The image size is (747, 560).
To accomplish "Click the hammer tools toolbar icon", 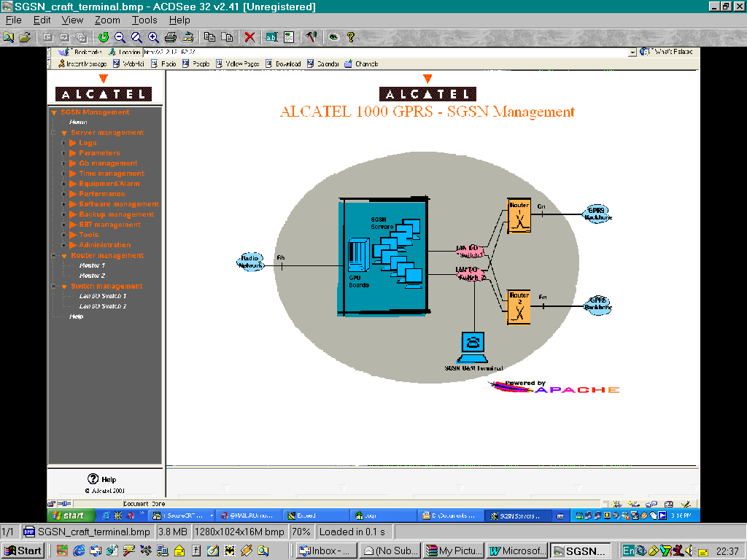I will tap(311, 37).
